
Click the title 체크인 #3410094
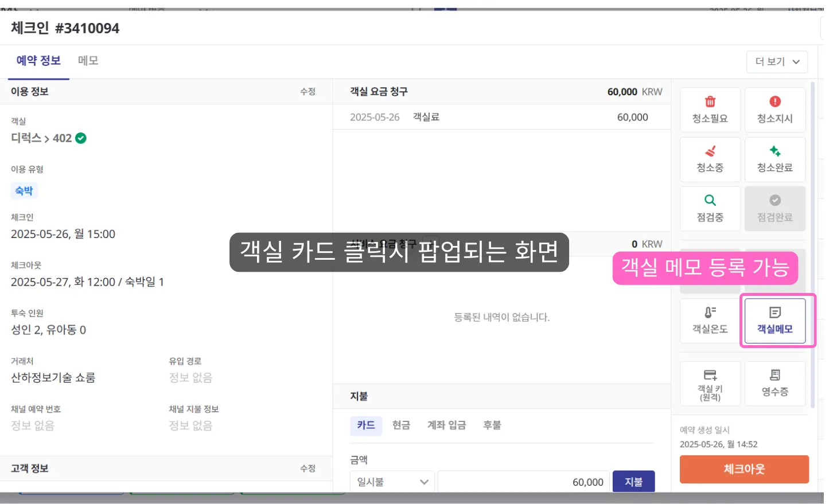(x=65, y=28)
